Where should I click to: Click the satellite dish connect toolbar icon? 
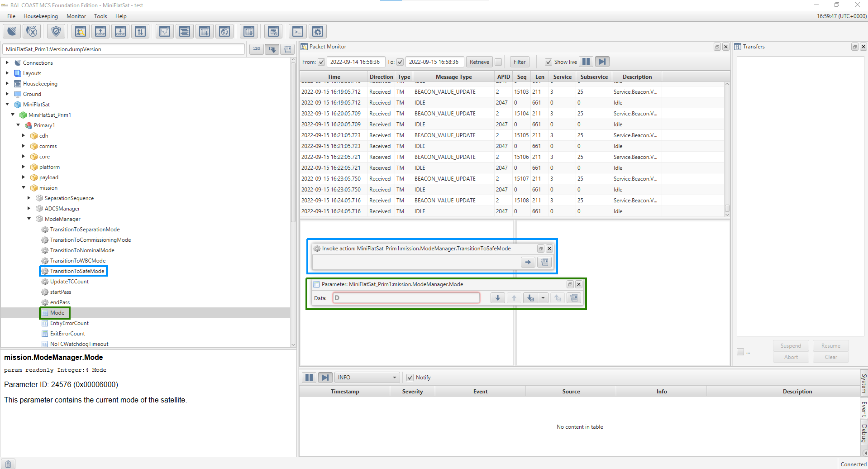pos(12,31)
